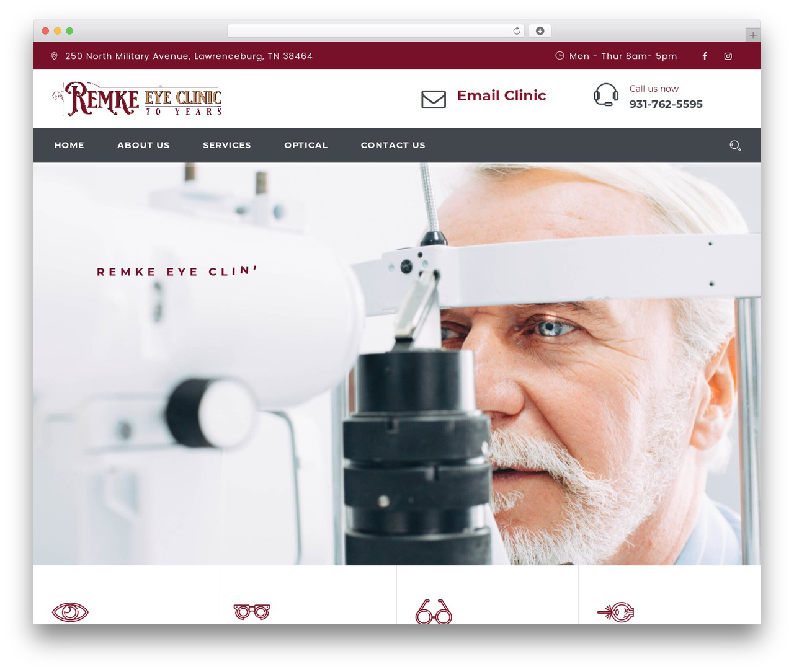The height and width of the screenshot is (672, 794).
Task: Click the eye anatomy icon
Action: click(615, 612)
